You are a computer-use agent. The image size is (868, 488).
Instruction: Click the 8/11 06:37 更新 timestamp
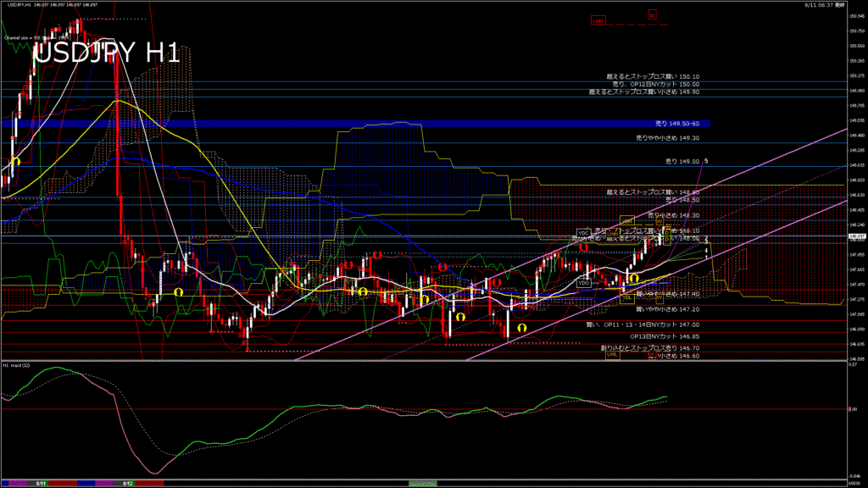click(826, 5)
